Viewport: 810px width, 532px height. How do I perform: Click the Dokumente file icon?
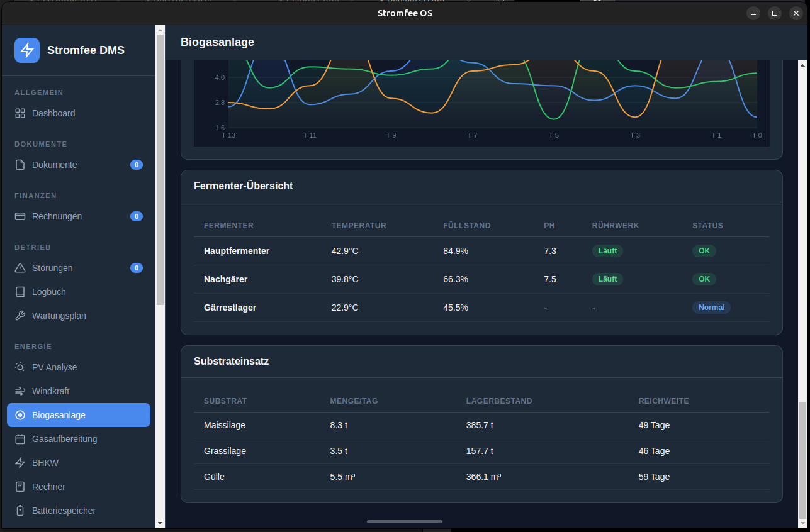[x=20, y=165]
